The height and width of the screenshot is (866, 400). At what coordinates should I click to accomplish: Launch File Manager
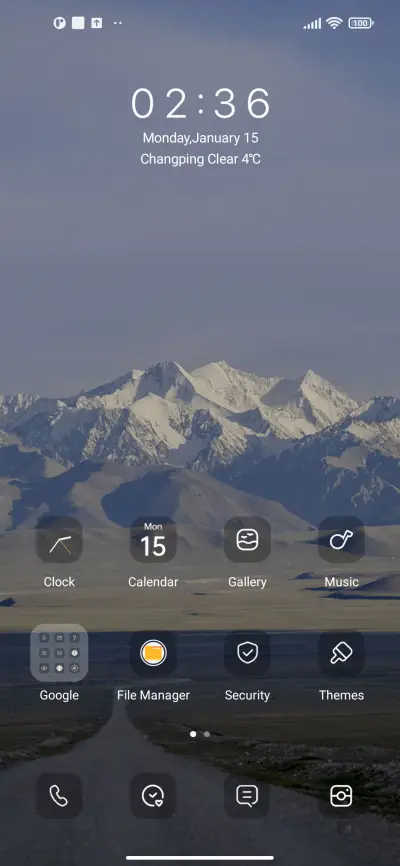tap(153, 653)
